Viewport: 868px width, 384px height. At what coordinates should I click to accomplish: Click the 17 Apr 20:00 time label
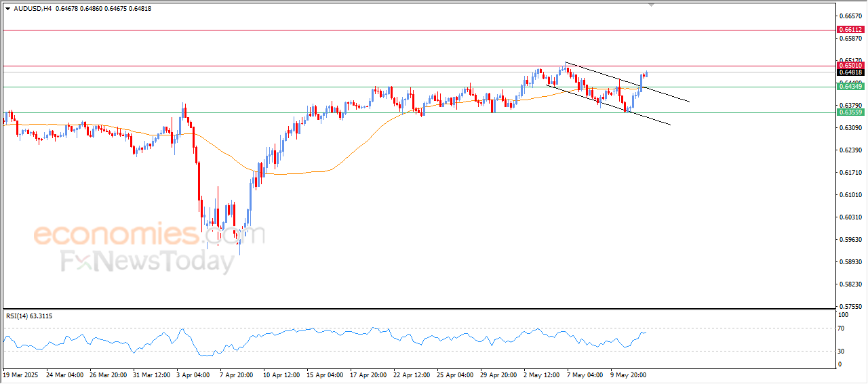[x=368, y=374]
